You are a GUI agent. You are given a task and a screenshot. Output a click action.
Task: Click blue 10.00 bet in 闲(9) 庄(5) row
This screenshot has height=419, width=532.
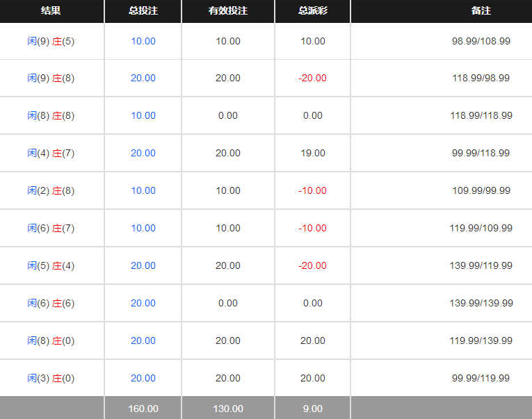tap(143, 42)
